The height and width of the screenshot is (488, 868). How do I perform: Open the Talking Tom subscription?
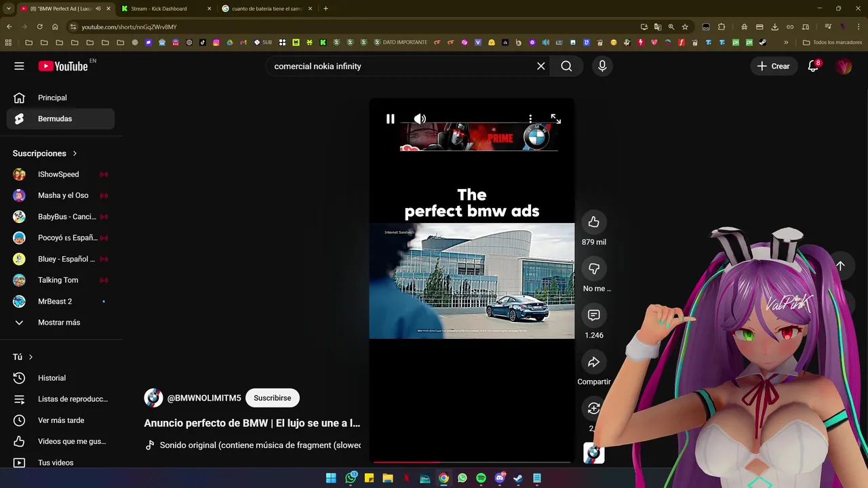click(61, 280)
